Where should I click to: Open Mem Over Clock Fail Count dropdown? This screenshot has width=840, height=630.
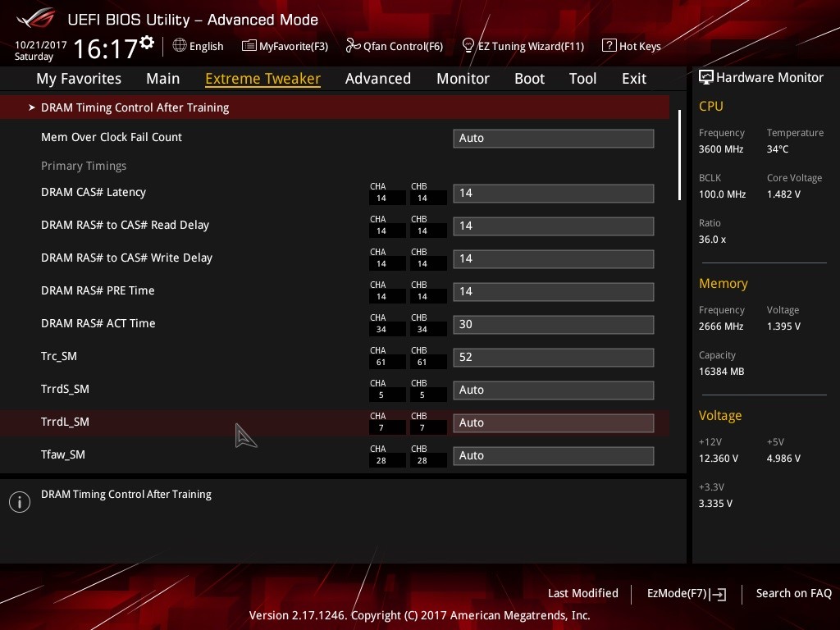click(554, 138)
